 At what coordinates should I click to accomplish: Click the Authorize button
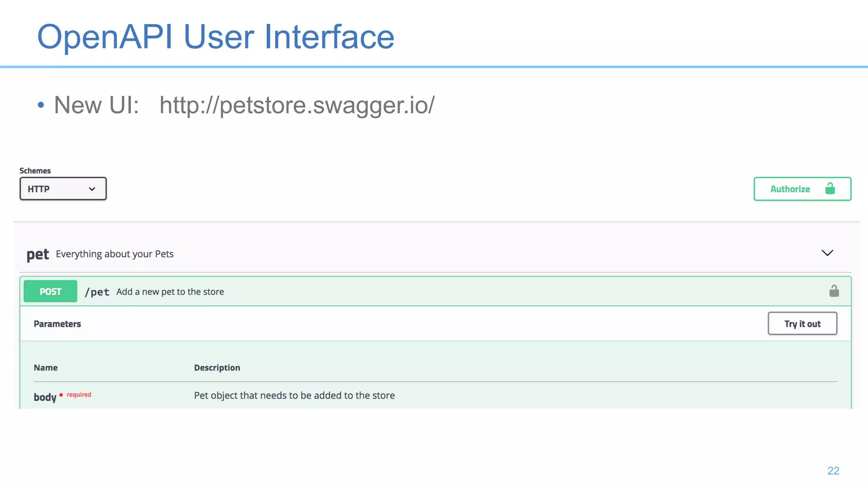802,189
